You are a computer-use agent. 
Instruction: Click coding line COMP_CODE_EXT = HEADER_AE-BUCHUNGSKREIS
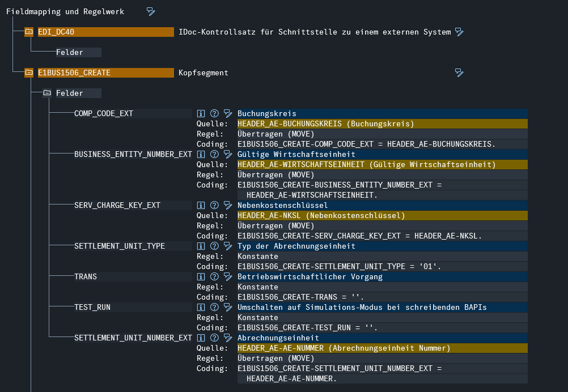pyautogui.click(x=383, y=144)
